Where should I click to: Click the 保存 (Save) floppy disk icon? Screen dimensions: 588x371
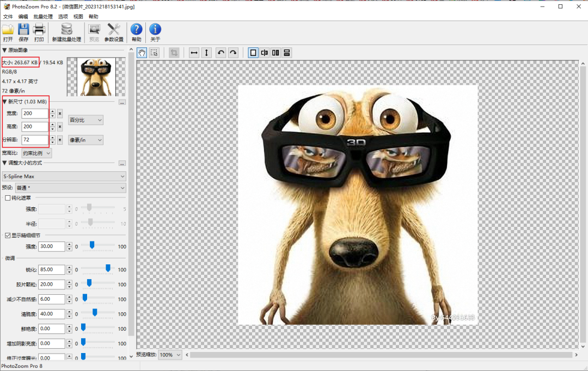[23, 29]
